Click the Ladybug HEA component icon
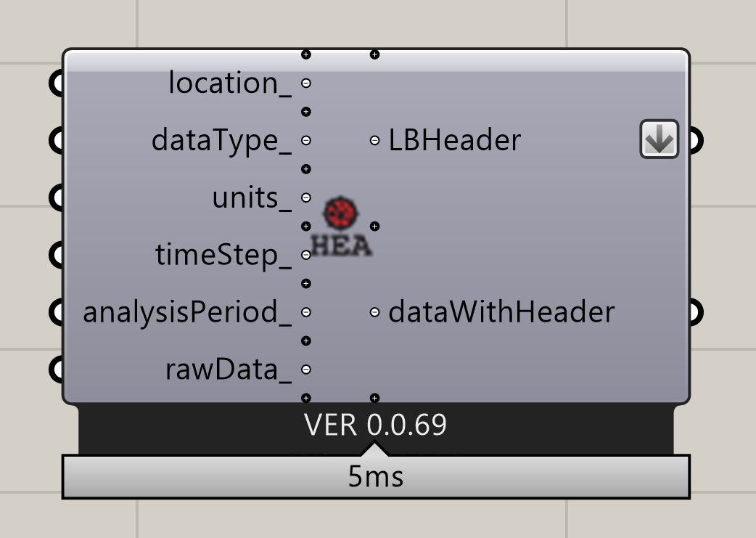The image size is (756, 538). click(341, 226)
